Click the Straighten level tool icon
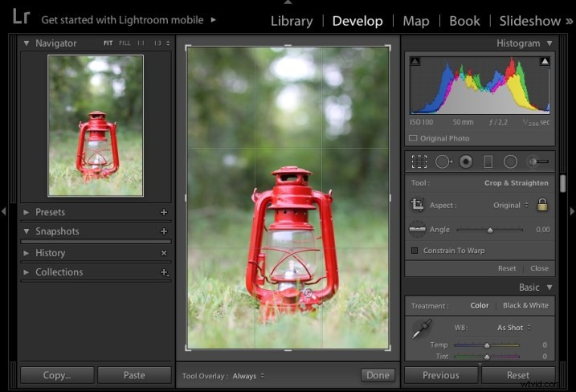 417,229
